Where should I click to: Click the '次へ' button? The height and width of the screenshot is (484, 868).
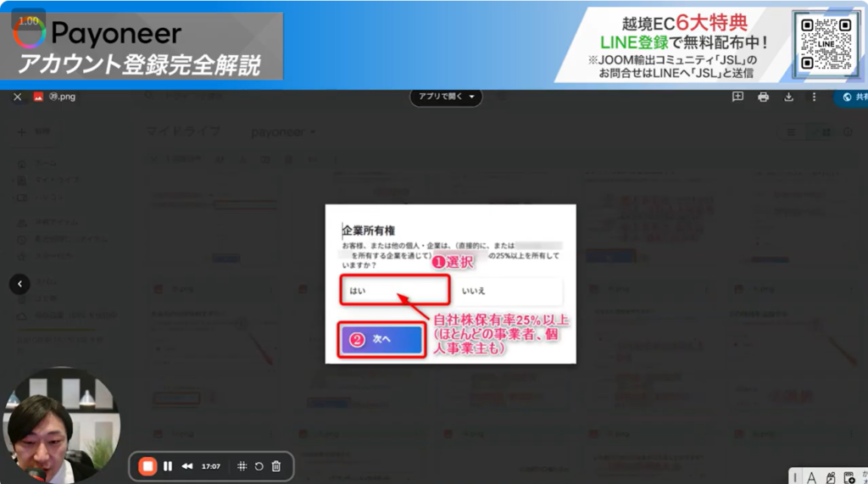381,339
